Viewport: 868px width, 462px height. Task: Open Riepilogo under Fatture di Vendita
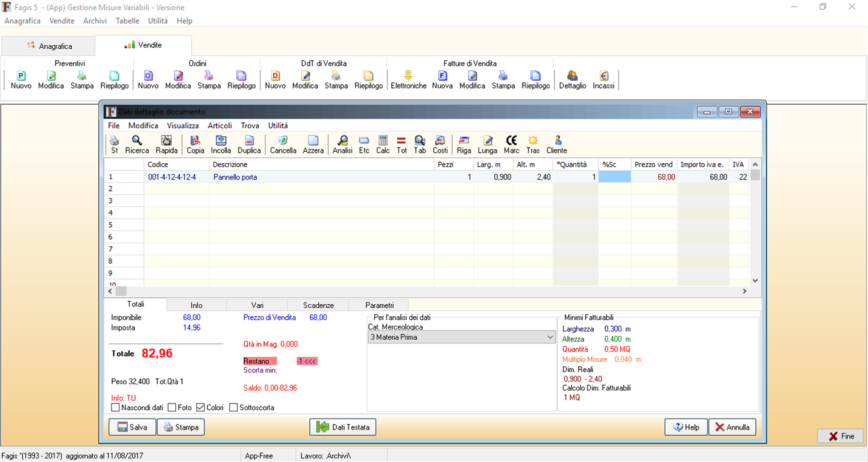click(536, 80)
